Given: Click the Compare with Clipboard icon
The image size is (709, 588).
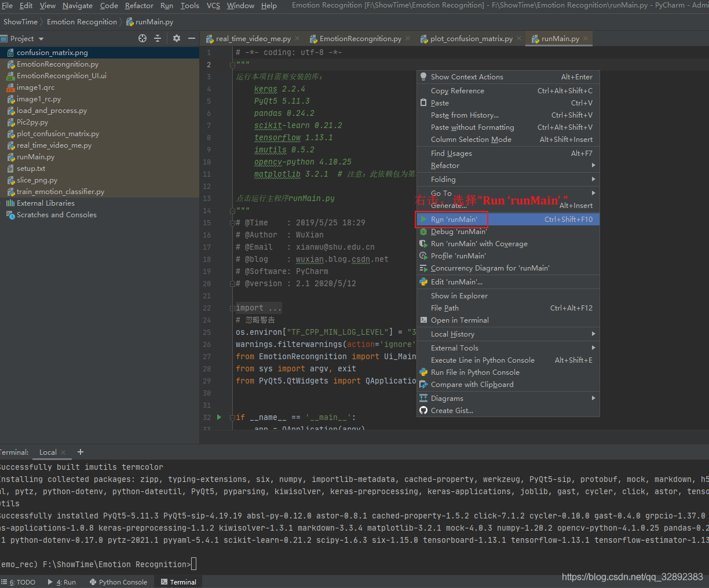Looking at the screenshot, I should (423, 385).
